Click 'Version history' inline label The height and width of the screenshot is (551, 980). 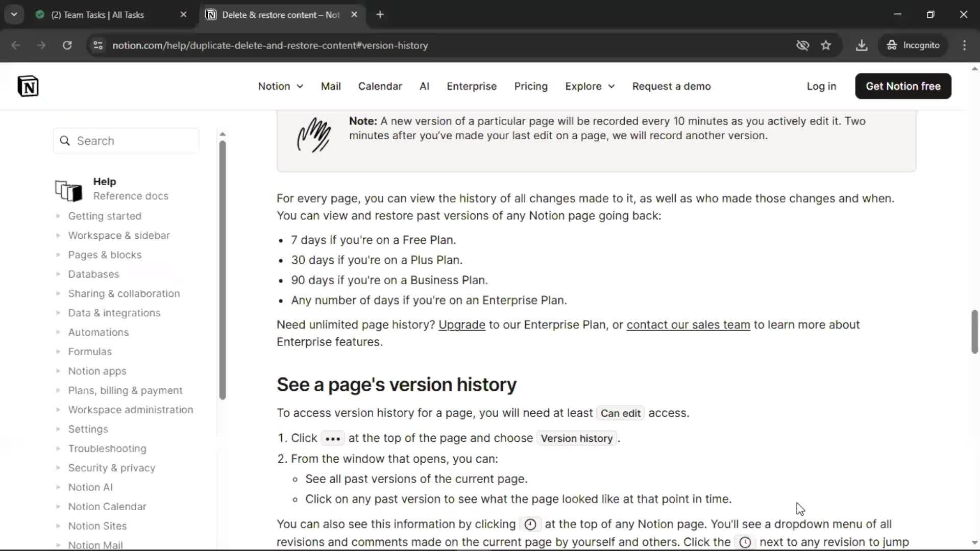(x=577, y=439)
